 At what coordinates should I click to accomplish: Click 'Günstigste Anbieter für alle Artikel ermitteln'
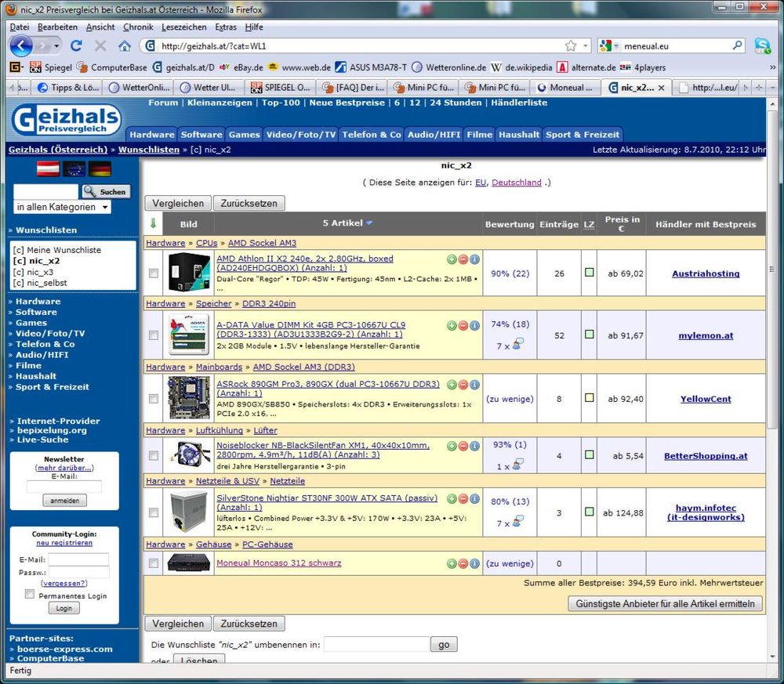coord(665,603)
